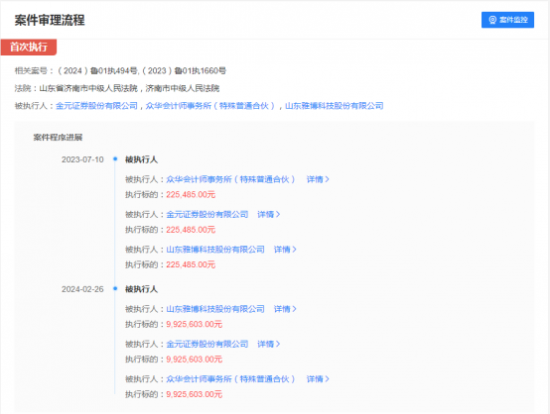The height and width of the screenshot is (414, 550).
Task: Open 山东雅博科技股份有限公司 link under 2024-02-26
Action: (x=215, y=309)
